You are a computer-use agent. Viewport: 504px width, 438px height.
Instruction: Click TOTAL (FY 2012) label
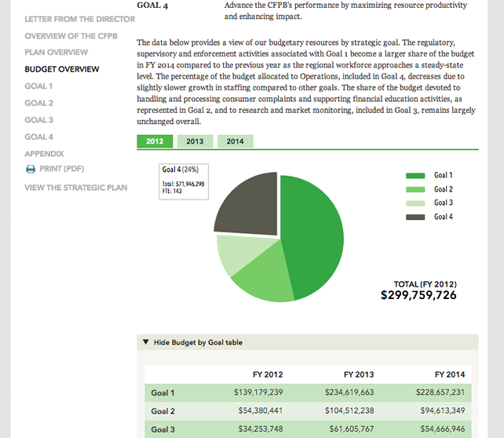click(x=425, y=284)
